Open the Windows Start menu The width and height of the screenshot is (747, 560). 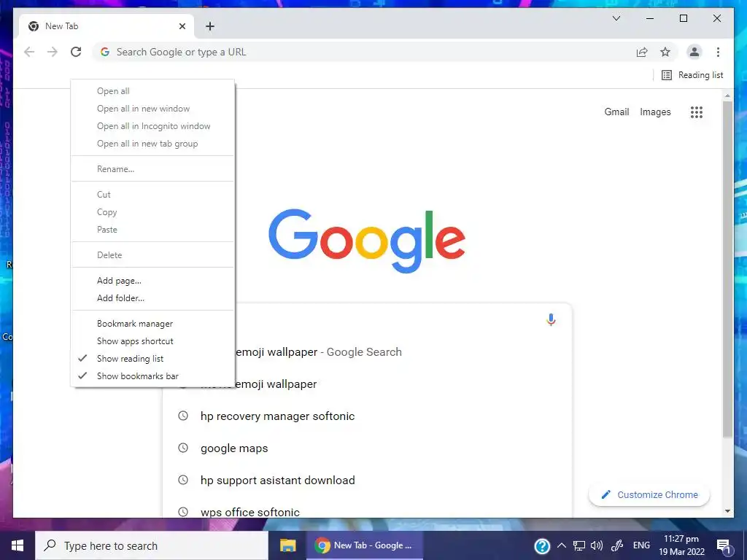(x=18, y=545)
